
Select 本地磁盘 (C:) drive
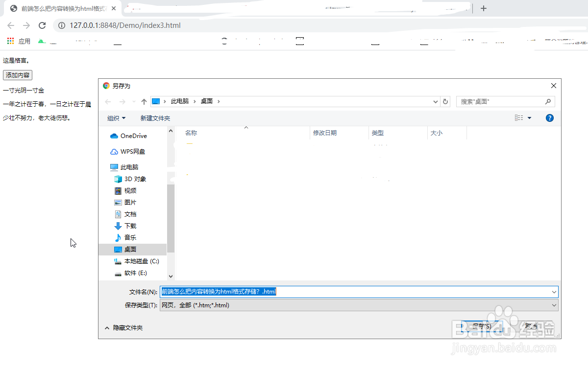coord(141,261)
